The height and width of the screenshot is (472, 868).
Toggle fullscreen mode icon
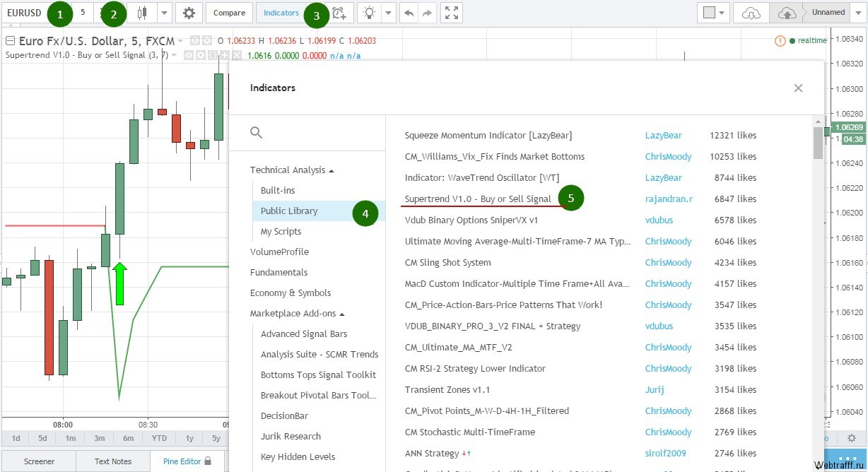coord(451,12)
